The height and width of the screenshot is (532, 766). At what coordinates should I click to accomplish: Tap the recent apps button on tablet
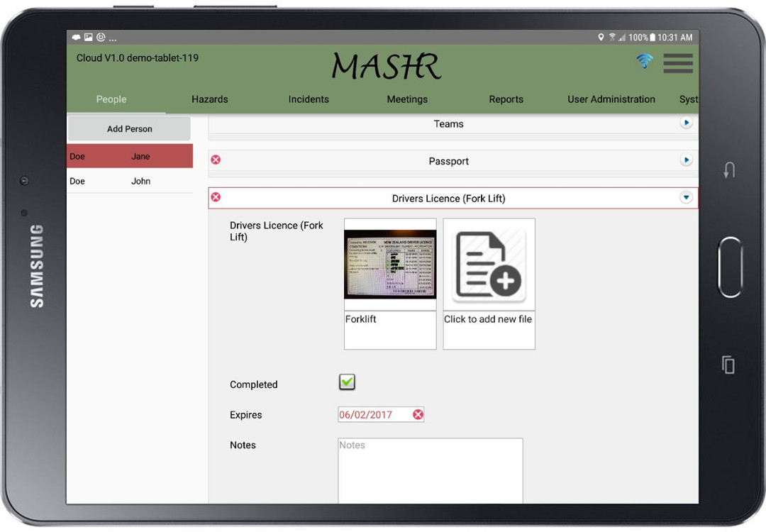pyautogui.click(x=728, y=365)
